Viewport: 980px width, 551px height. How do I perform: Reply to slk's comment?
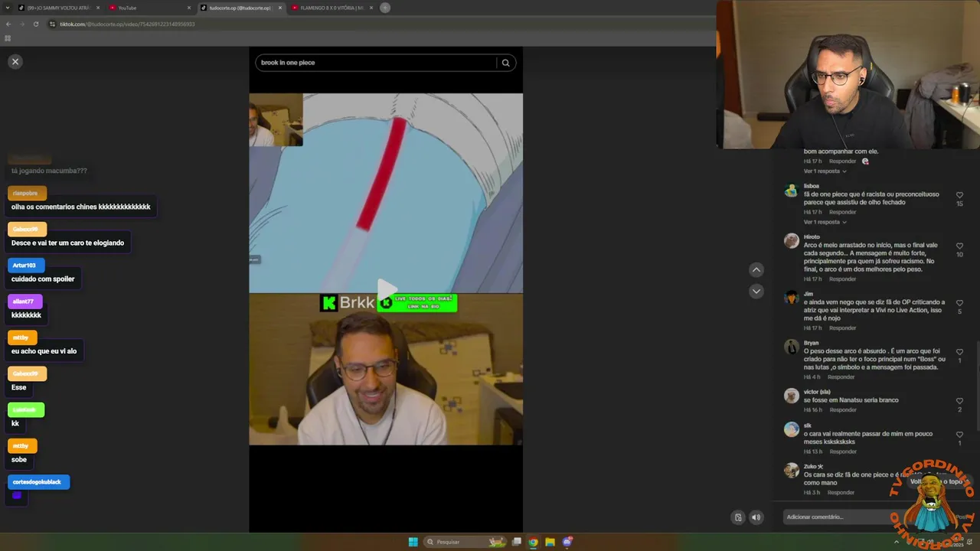coord(843,452)
